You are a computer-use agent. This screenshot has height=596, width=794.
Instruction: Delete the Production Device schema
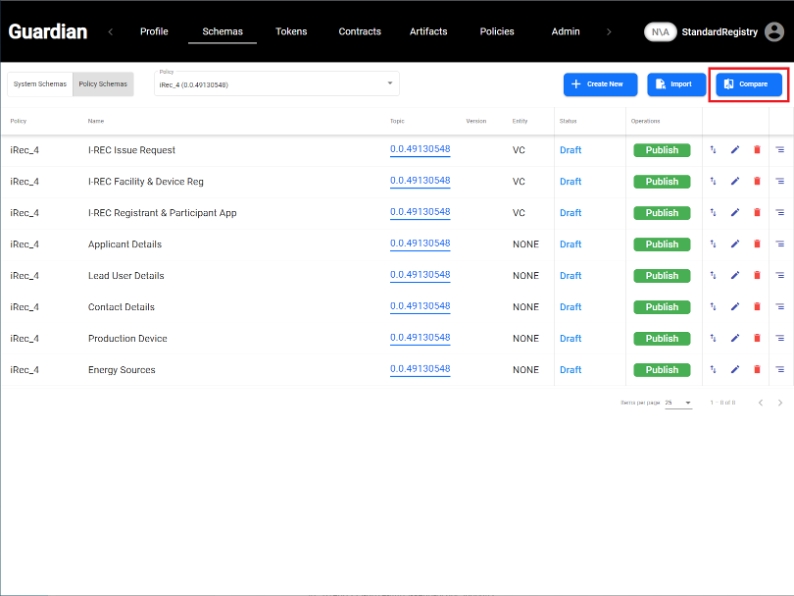(x=757, y=339)
